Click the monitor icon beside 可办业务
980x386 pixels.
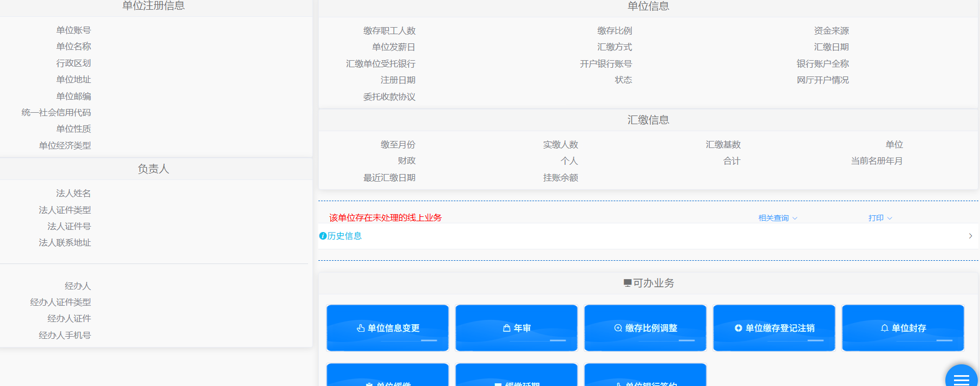tap(627, 283)
